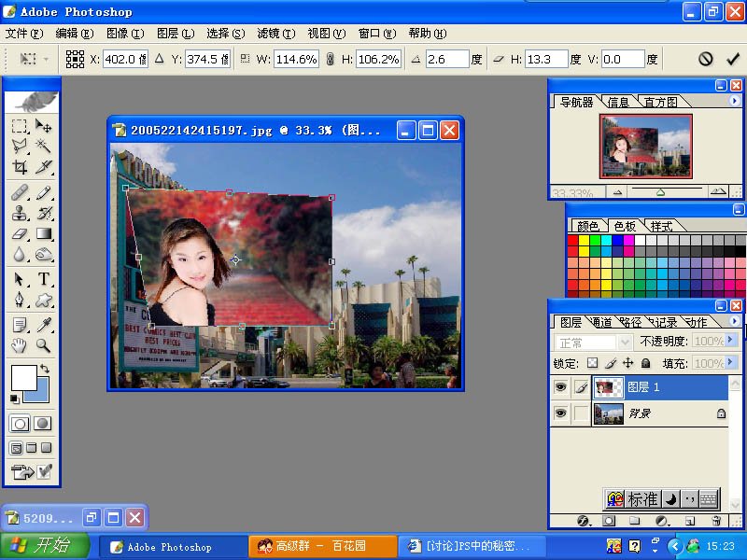Pick the Eraser tool
Image resolution: width=747 pixels, height=560 pixels.
[x=20, y=234]
